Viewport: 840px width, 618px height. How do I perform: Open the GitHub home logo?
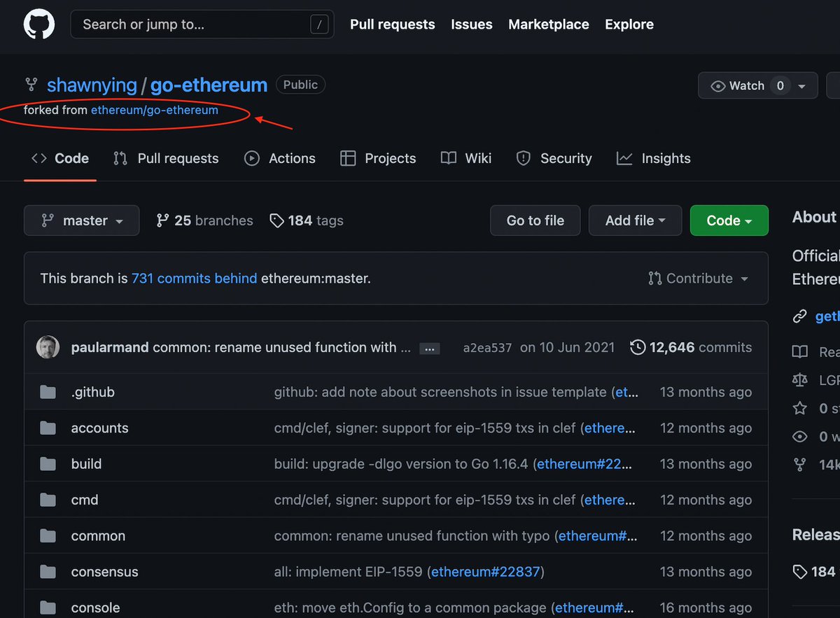[38, 24]
